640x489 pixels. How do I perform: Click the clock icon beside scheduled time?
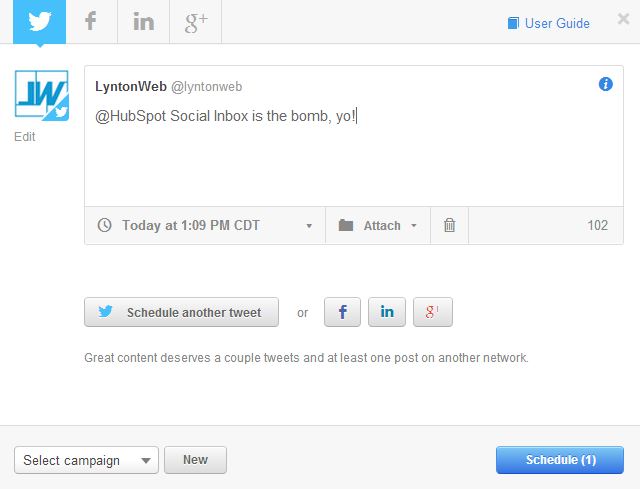click(x=104, y=225)
